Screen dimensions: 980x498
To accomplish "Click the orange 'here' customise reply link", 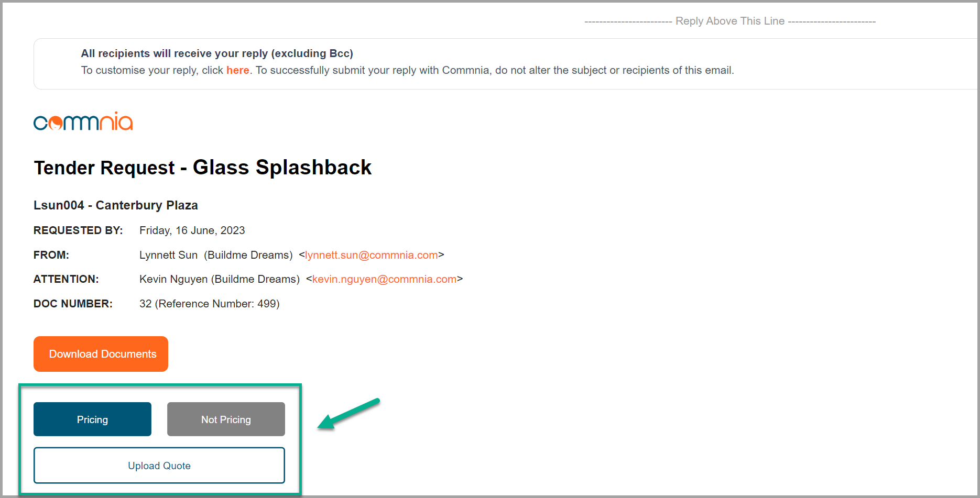I will pos(237,70).
